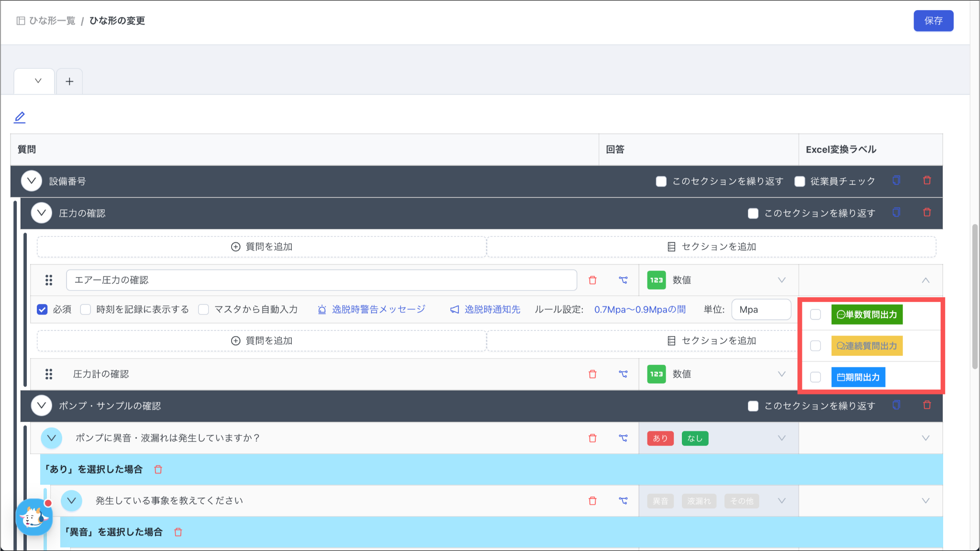
Task: Delete the エアー圧力の確認 question
Action: (x=592, y=280)
